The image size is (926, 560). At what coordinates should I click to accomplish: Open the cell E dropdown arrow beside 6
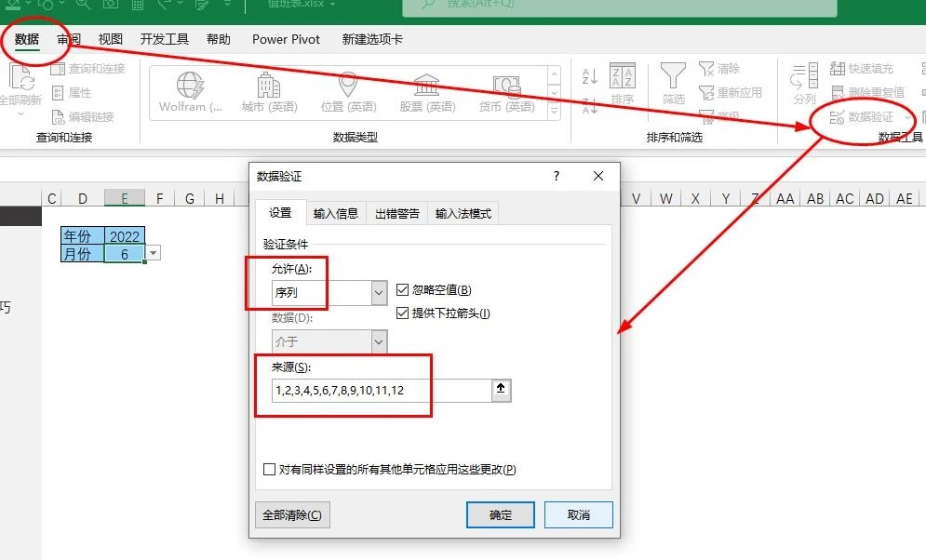153,253
